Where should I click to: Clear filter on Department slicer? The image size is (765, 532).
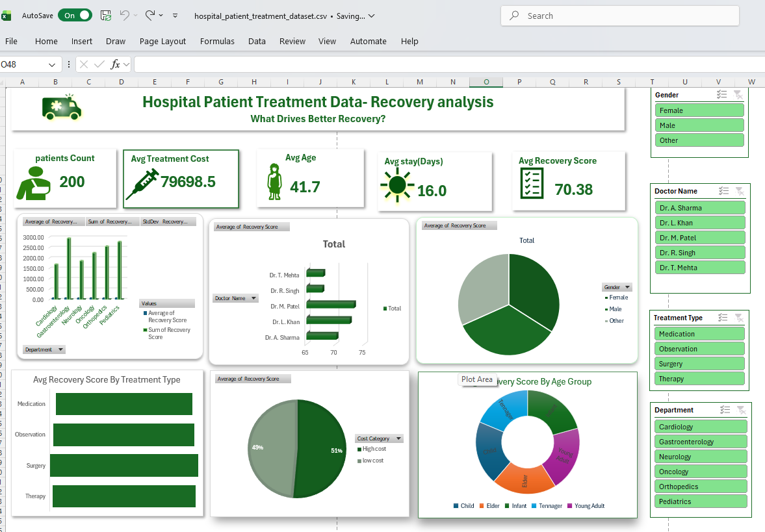(x=740, y=410)
